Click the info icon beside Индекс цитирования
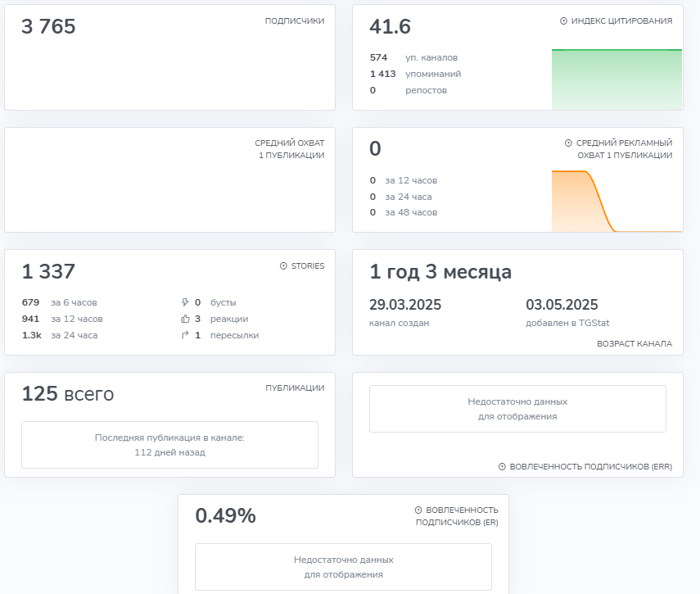Screen dimensions: 700x594 tap(563, 21)
